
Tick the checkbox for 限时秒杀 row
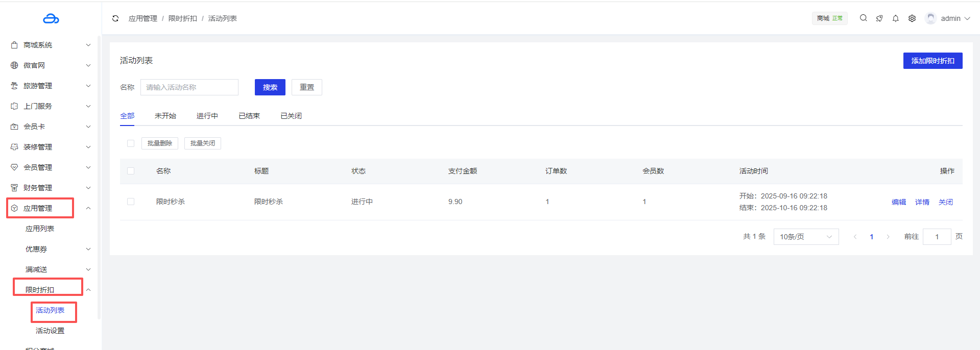tap(131, 202)
